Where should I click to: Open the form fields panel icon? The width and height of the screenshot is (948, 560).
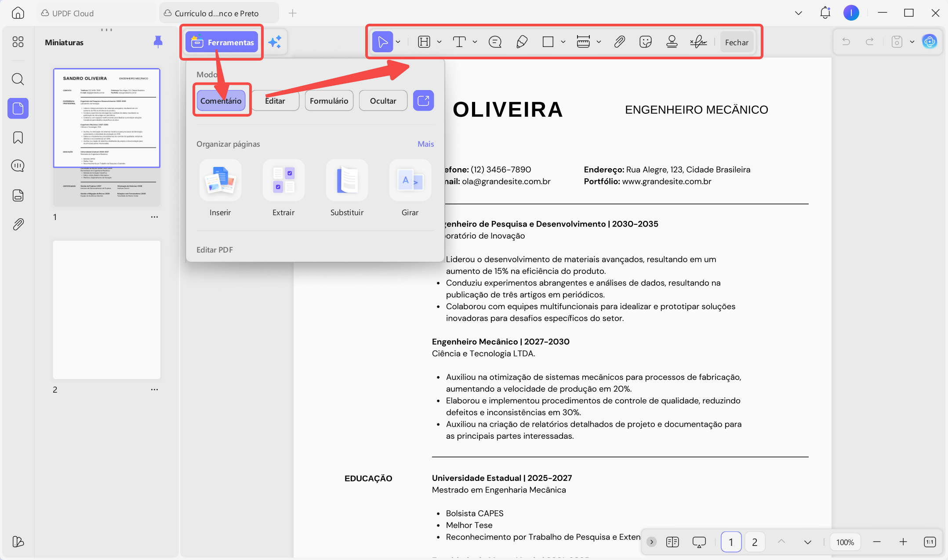pyautogui.click(x=18, y=195)
